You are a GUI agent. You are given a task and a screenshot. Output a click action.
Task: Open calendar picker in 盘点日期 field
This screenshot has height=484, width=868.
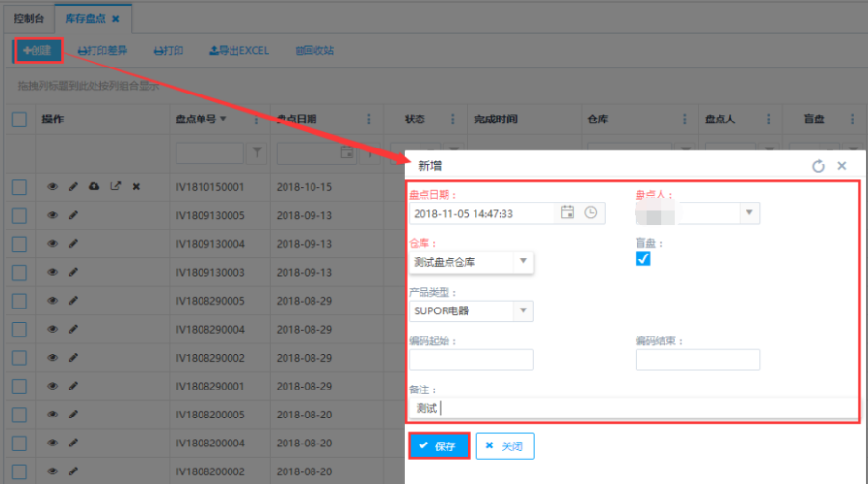point(567,213)
